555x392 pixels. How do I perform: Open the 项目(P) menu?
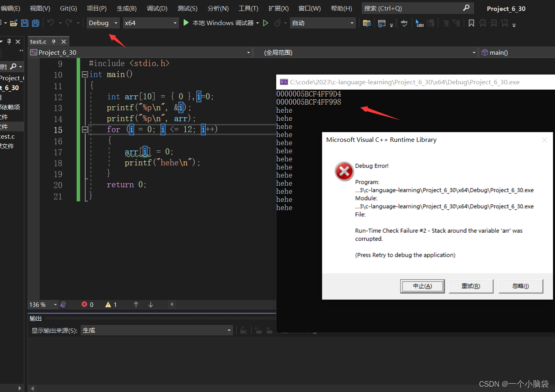tap(97, 8)
